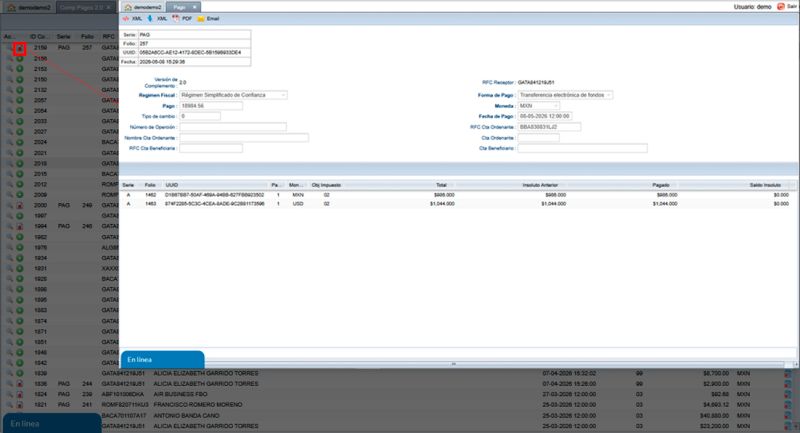Click the green plus icon on row 1874
This screenshot has width=800, height=433.
[20, 321]
